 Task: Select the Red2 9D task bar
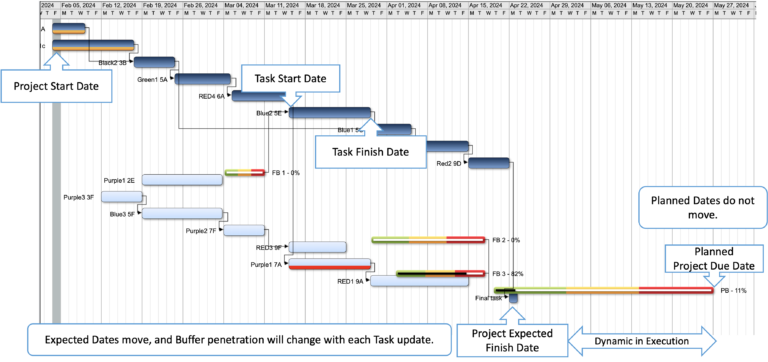[x=489, y=163]
